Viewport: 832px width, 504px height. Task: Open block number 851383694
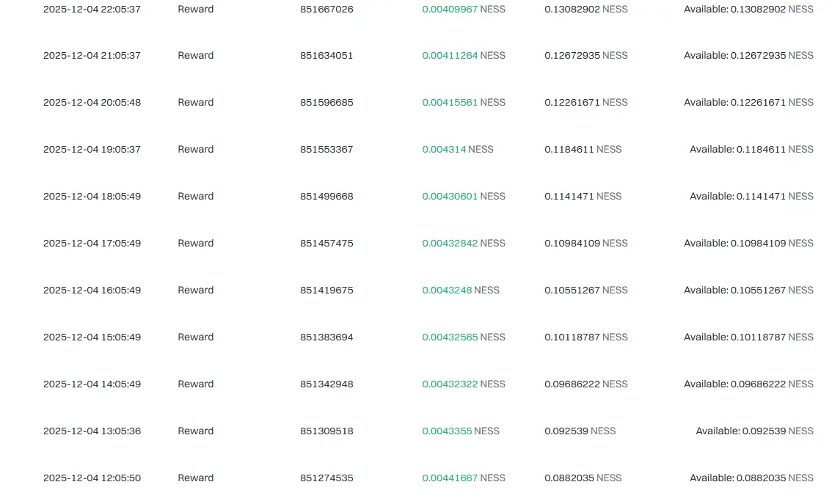click(x=326, y=337)
